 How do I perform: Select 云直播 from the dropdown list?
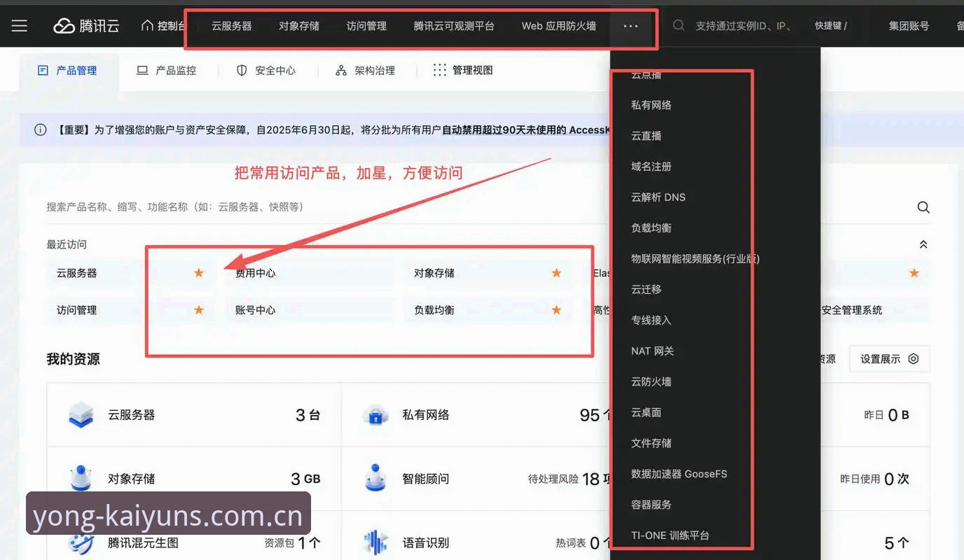point(647,136)
